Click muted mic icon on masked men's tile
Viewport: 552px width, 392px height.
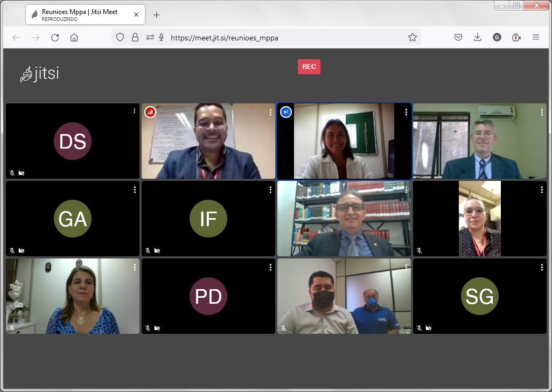pos(283,328)
